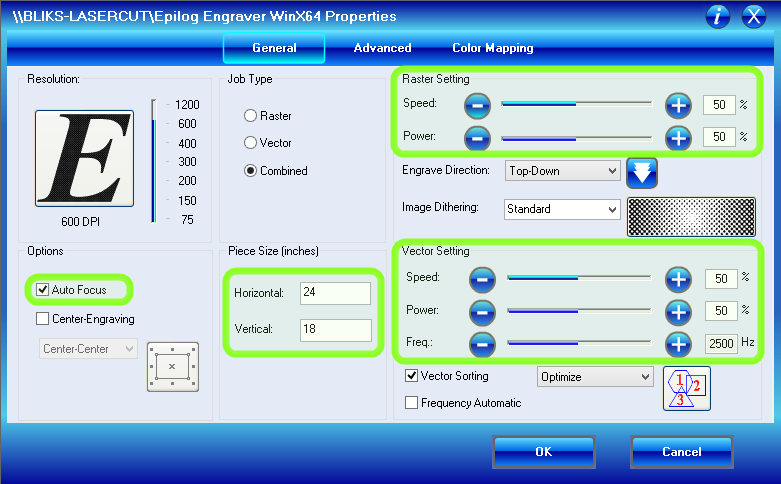Click the OK button
Screen dimensions: 781x484
544,452
